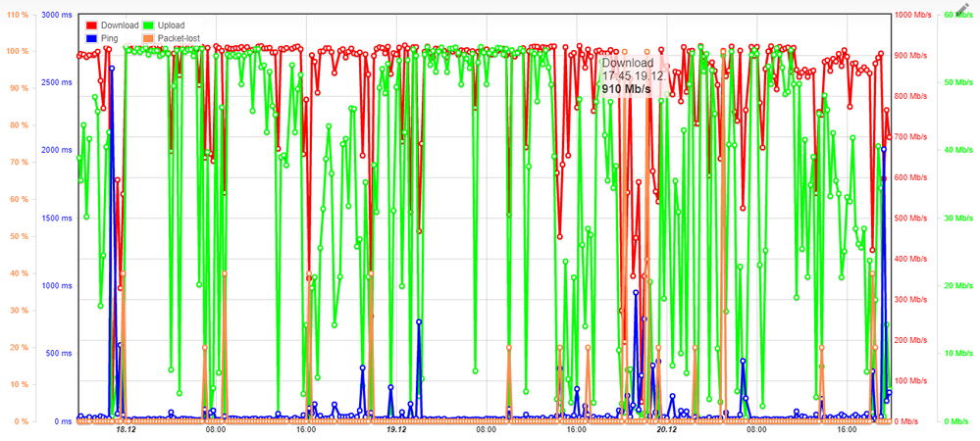Click the 100 Mb/s download axis label
Image resolution: width=980 pixels, height=441 pixels.
(x=909, y=380)
